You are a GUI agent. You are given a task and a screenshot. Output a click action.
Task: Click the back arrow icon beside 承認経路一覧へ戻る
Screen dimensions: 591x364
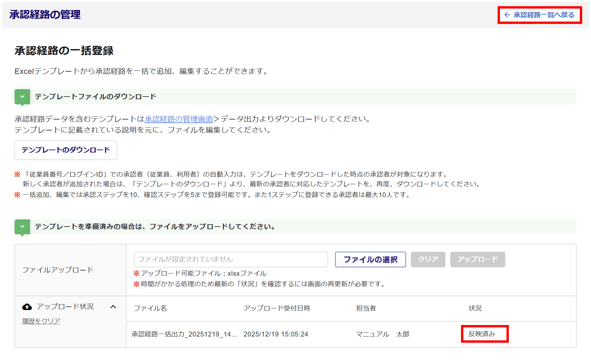click(x=507, y=15)
